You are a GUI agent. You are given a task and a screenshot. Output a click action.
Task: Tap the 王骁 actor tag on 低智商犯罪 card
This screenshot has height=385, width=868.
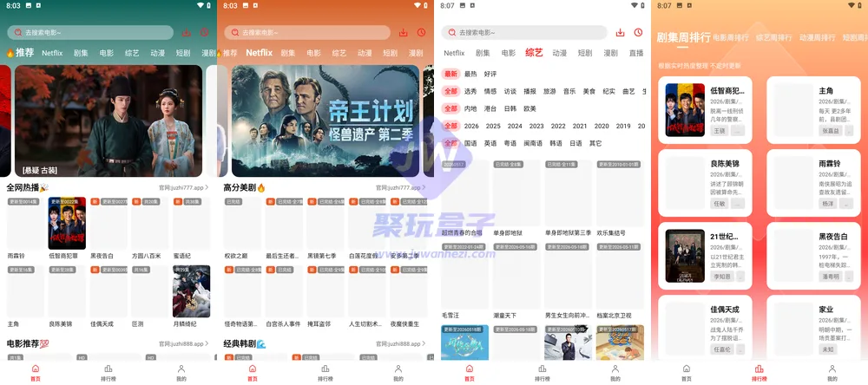(719, 131)
